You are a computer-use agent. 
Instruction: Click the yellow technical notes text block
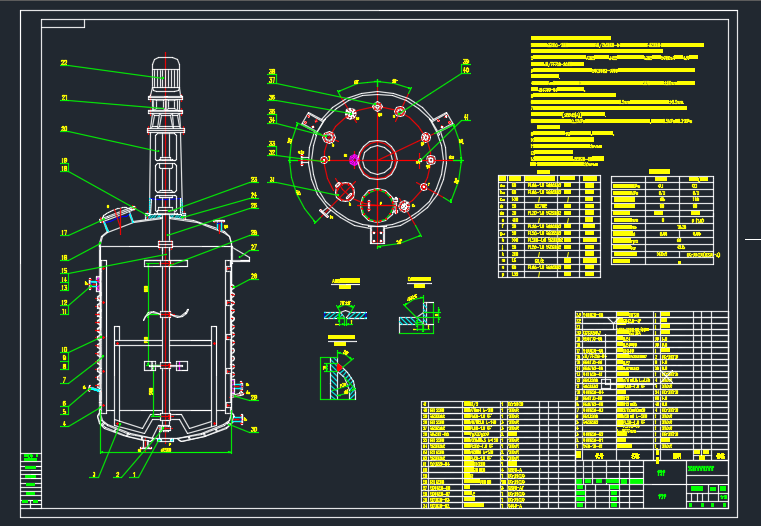616,101
